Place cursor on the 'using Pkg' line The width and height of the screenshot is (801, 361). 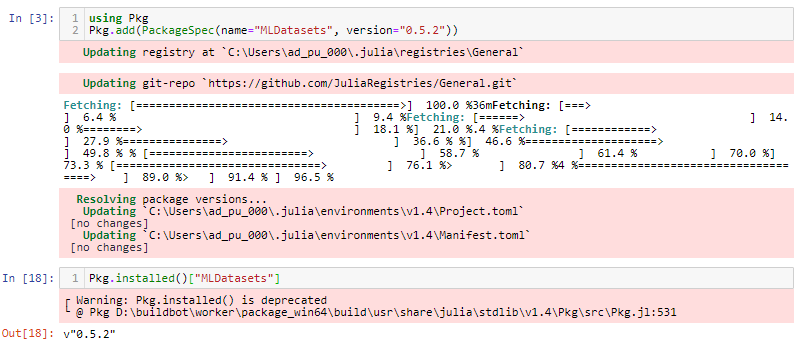coord(119,18)
